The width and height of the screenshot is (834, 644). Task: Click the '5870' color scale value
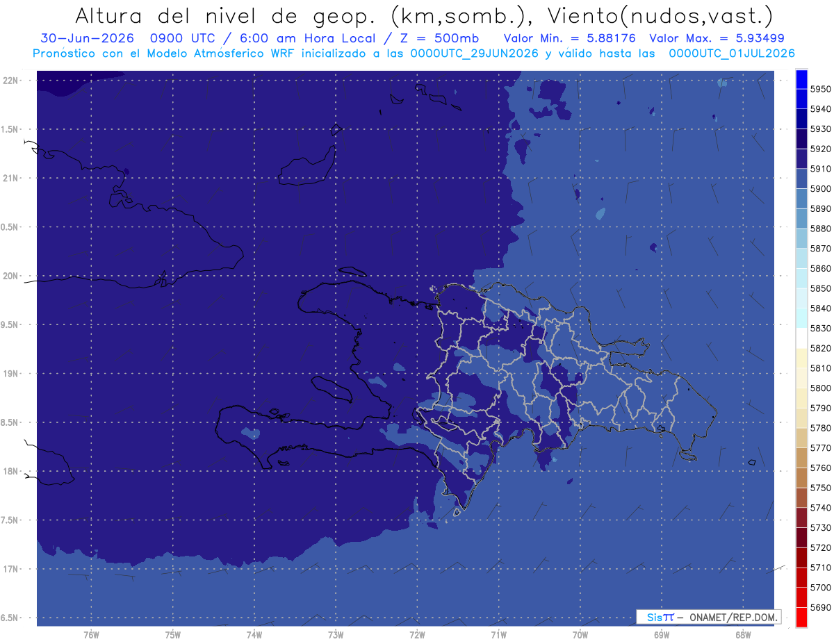(x=820, y=249)
